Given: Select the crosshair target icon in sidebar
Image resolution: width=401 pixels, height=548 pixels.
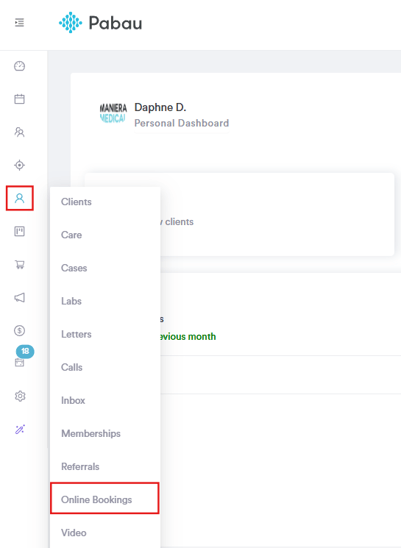Looking at the screenshot, I should [20, 165].
